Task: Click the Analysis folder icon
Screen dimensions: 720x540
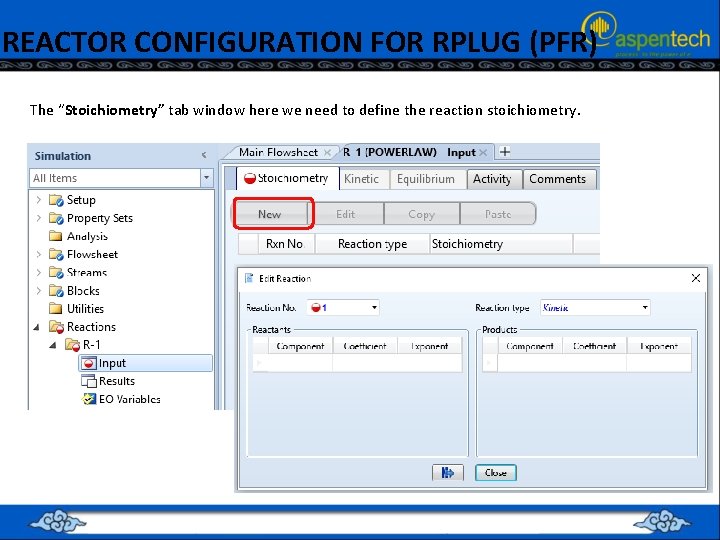Action: click(56, 236)
